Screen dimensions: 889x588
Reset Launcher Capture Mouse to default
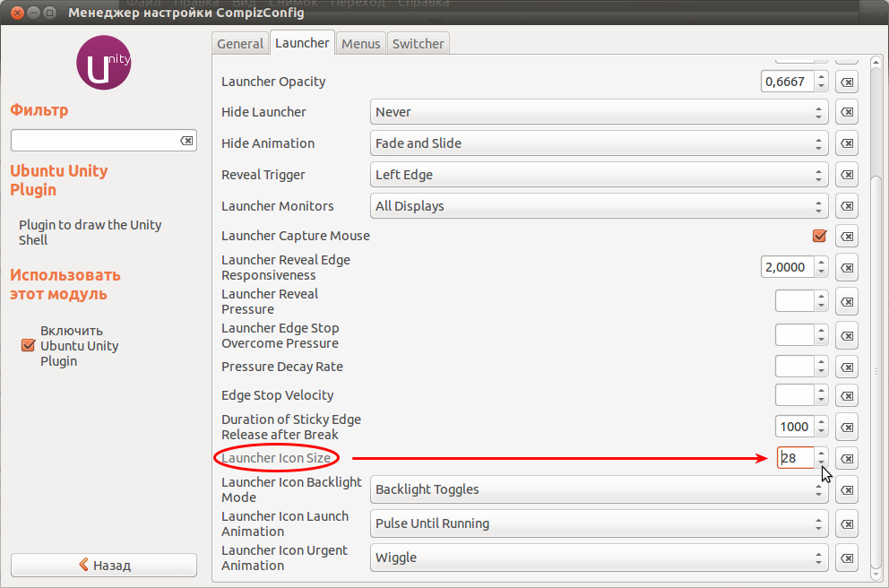pos(847,236)
